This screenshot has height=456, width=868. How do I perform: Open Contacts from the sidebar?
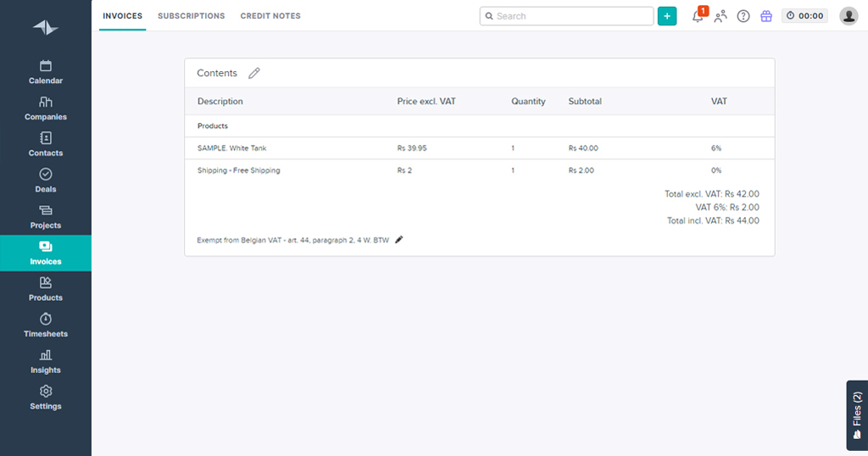pyautogui.click(x=46, y=145)
